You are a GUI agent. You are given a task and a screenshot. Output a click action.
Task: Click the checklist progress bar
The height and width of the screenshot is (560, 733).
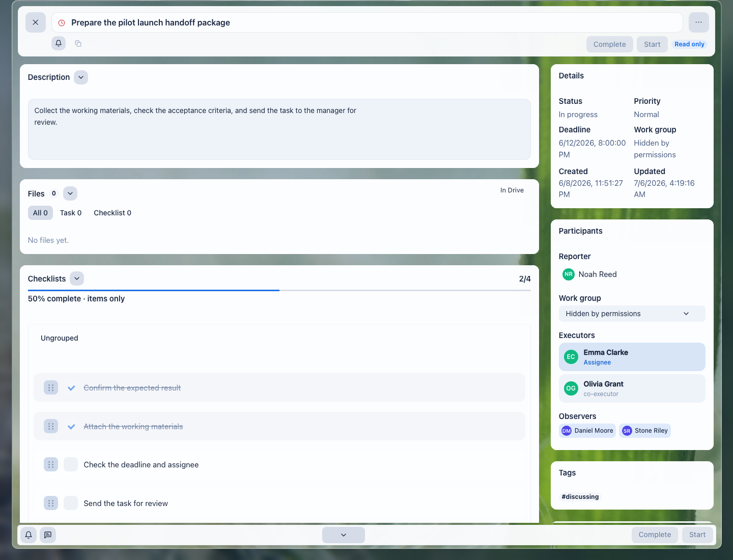click(x=279, y=290)
